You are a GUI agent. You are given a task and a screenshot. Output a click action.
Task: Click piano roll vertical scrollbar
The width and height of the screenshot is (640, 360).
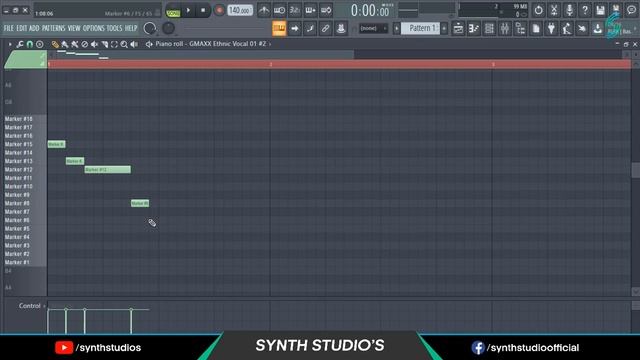(636, 170)
